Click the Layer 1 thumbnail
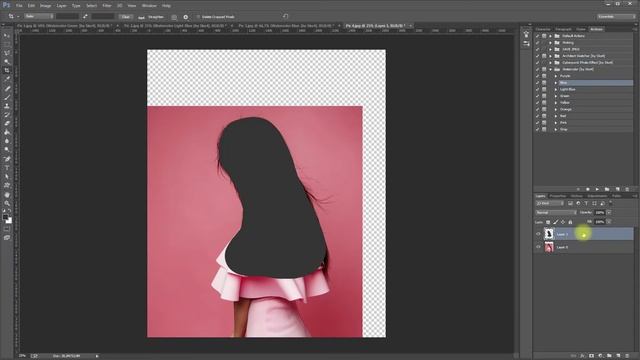 coord(549,234)
